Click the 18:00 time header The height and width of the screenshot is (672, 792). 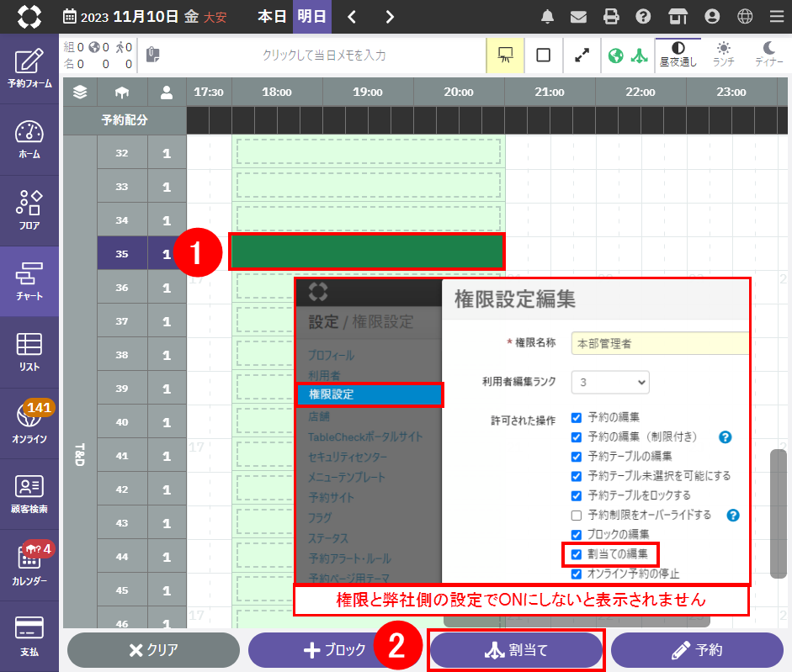pos(276,92)
